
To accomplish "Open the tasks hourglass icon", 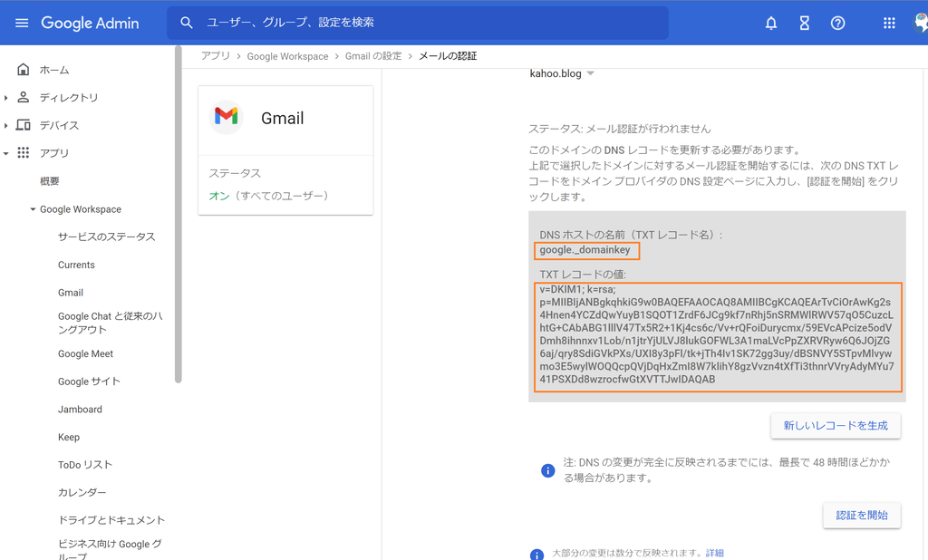I will [x=805, y=23].
